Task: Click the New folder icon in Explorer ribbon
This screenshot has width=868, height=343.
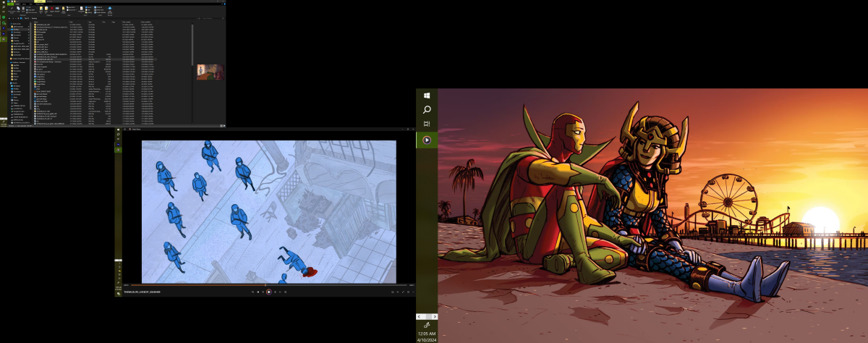Action: (x=64, y=9)
